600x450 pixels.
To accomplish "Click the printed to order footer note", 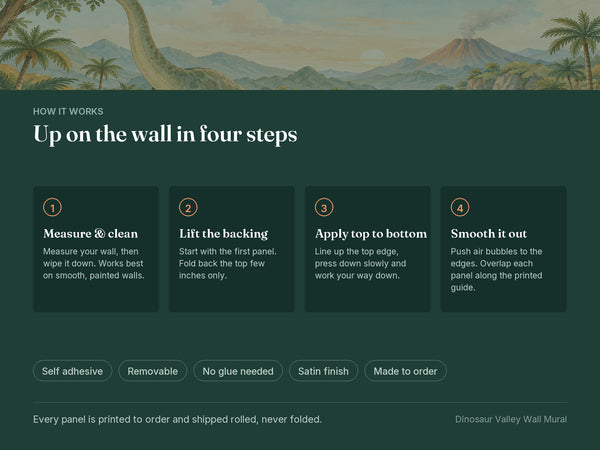I will click(177, 419).
